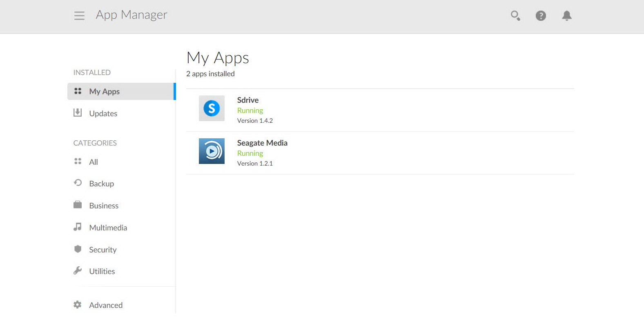This screenshot has width=644, height=334.
Task: Click the CATEGORIES section header
Action: point(95,143)
